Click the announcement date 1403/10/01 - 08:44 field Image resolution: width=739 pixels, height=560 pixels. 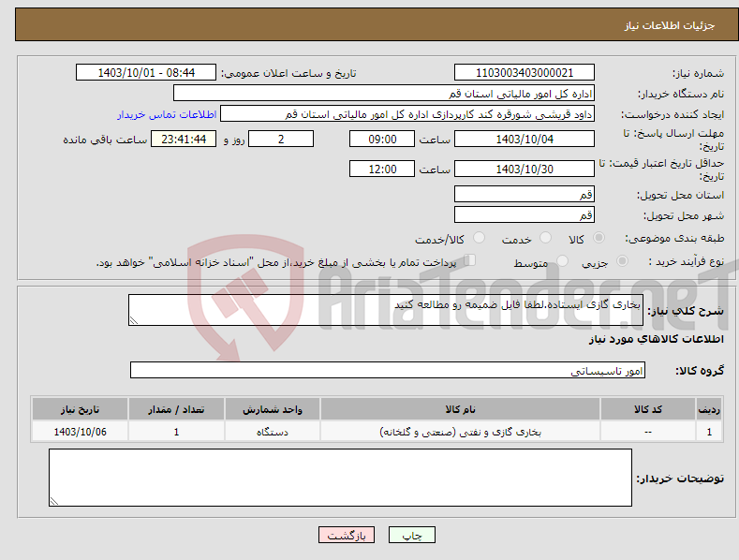coord(146,73)
